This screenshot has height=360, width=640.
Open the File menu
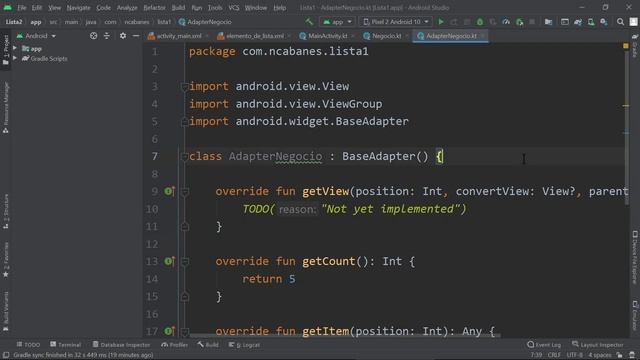point(22,7)
